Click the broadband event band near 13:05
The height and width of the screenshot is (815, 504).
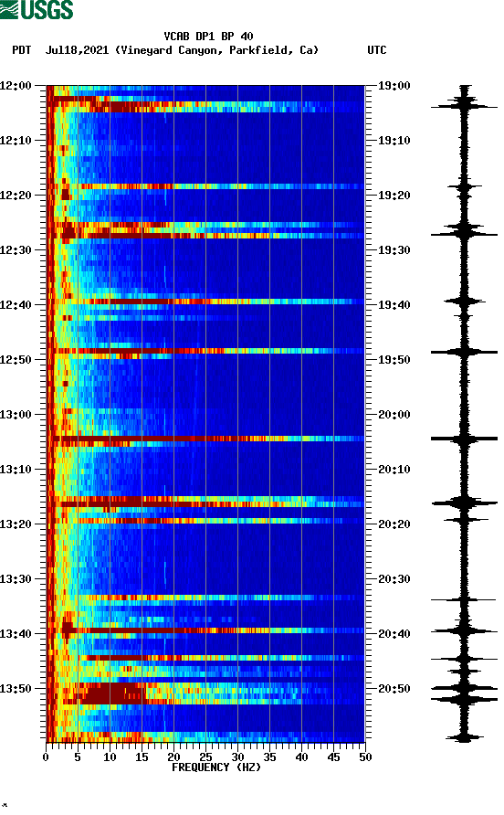[x=205, y=439]
